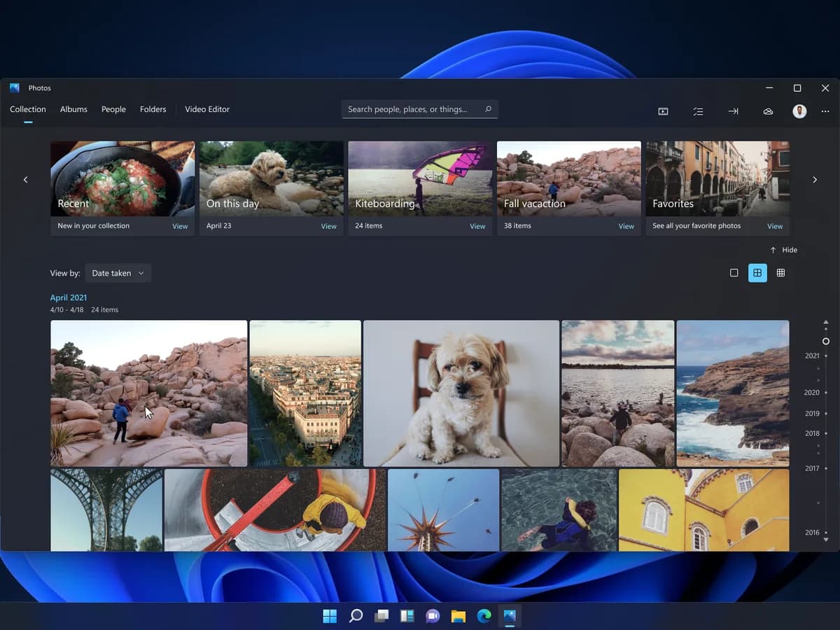This screenshot has height=630, width=840.
Task: Jump to 2017 on the timeline scrubber
Action: coord(812,468)
